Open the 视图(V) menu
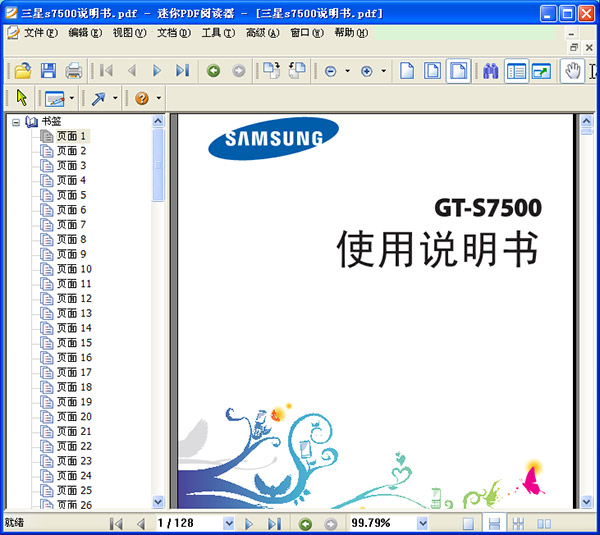Screen dimensions: 600x535 pyautogui.click(x=129, y=33)
